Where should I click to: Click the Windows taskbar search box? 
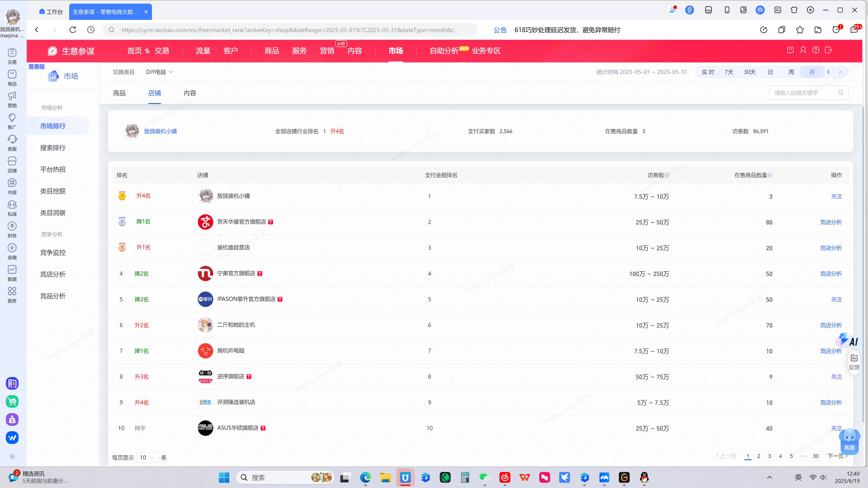pos(285,477)
